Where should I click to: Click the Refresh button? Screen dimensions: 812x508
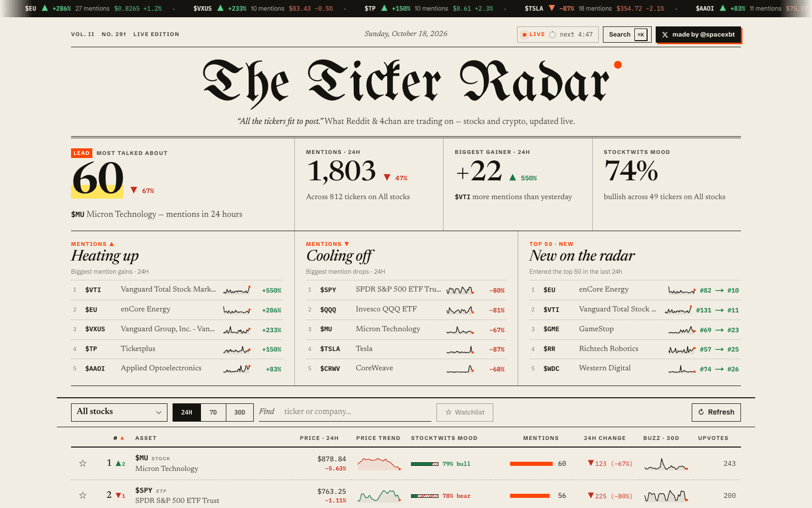point(716,412)
